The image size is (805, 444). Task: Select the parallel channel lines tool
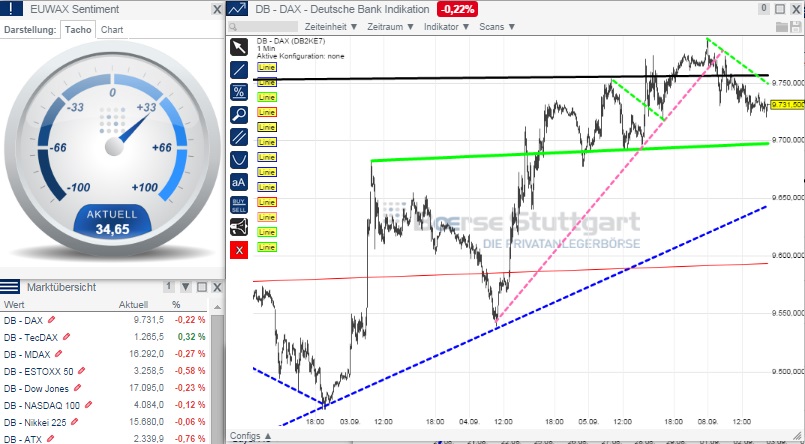point(239,137)
